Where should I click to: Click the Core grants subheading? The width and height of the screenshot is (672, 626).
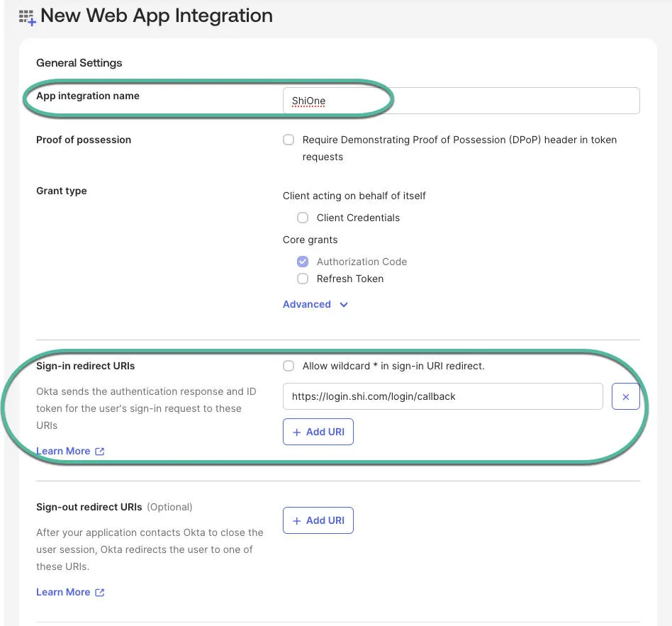tap(310, 240)
